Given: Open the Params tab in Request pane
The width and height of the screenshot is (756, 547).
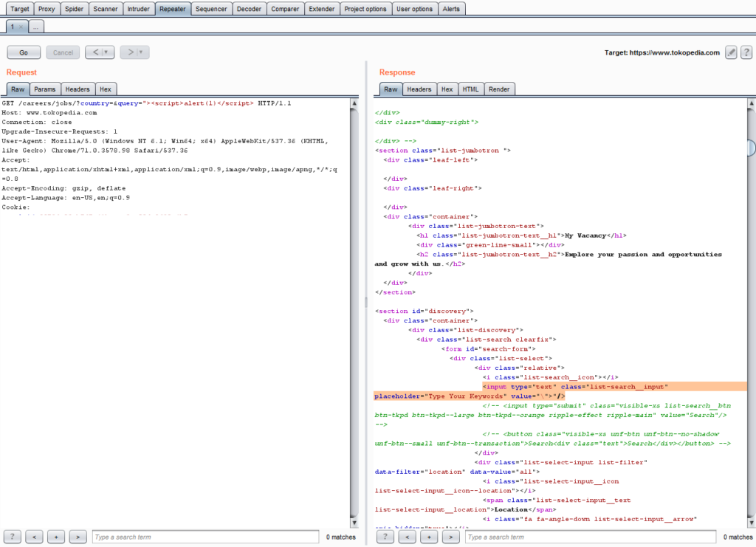Looking at the screenshot, I should tap(44, 89).
